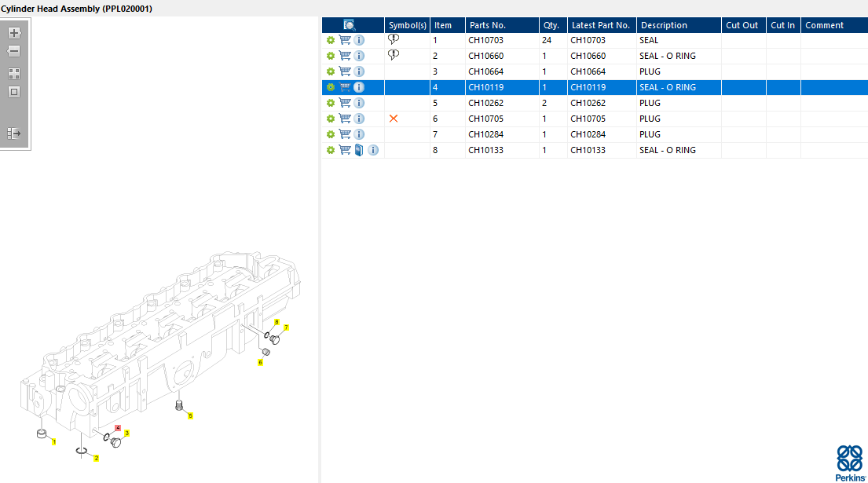Sort by Parts No. column header
The height and width of the screenshot is (483, 868).
[502, 25]
